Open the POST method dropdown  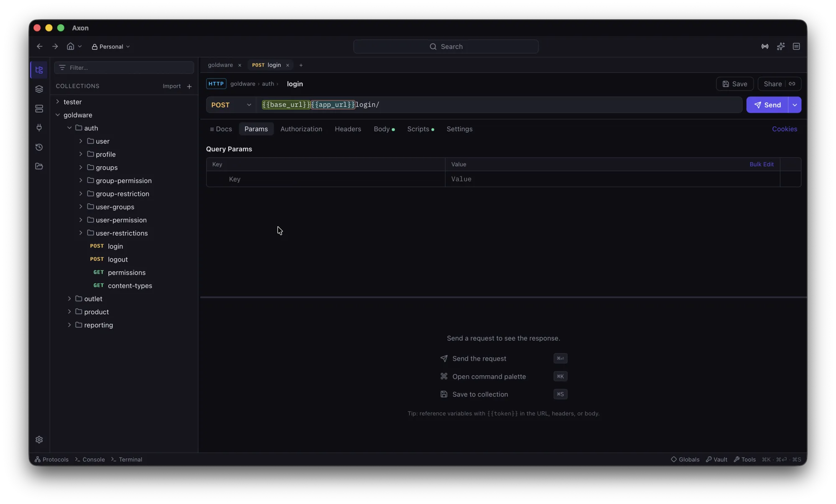231,105
